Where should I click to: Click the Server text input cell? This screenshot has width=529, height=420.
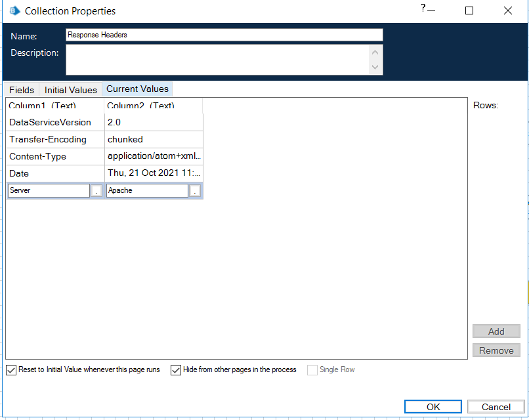[49, 190]
